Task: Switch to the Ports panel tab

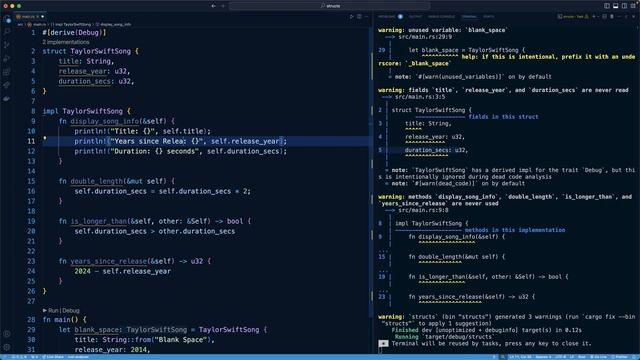Action: coord(489,17)
